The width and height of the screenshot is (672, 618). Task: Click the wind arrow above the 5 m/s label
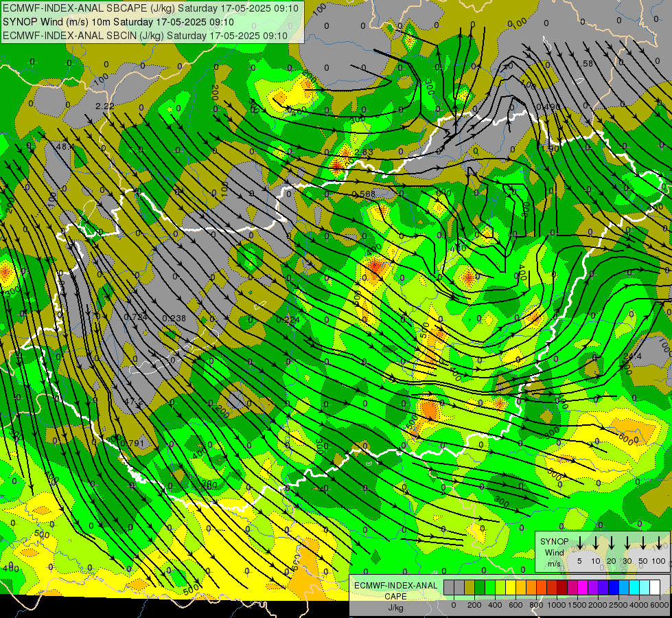(x=580, y=543)
